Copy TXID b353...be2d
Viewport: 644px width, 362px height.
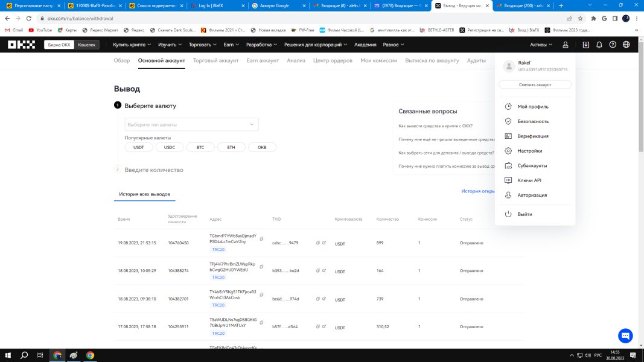(318, 271)
